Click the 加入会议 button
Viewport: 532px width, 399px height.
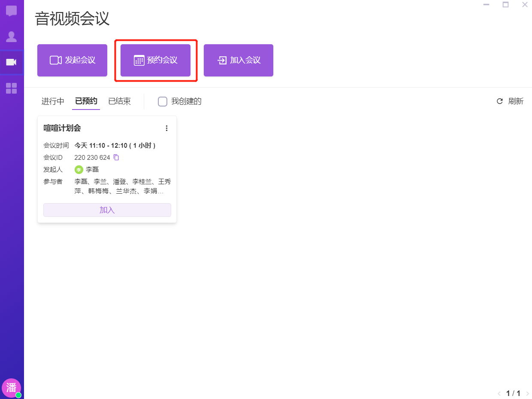(239, 61)
